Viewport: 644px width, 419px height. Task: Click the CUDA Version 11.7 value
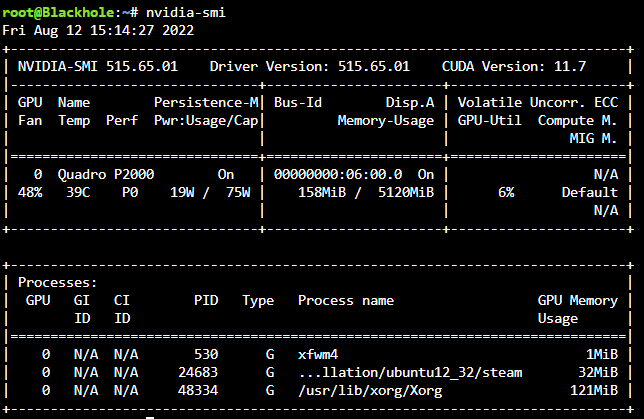[570, 67]
